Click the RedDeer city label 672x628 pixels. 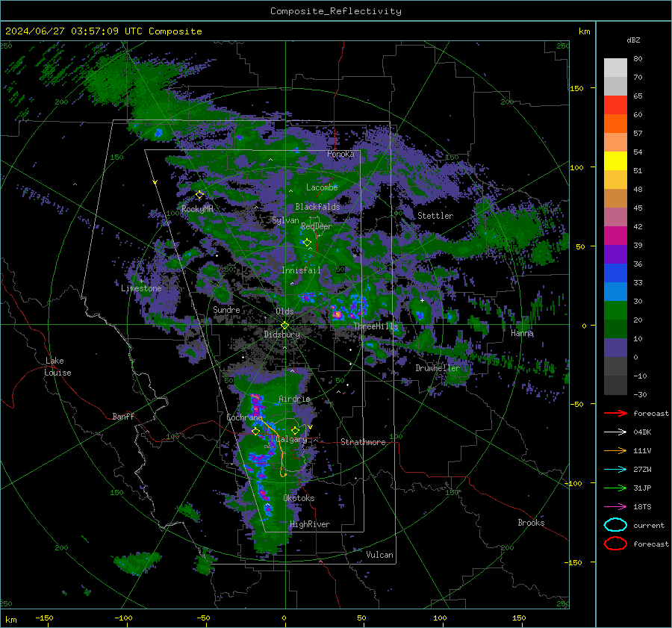[317, 226]
